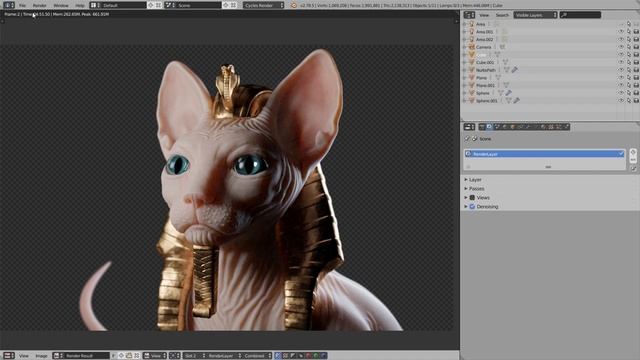
Task: Open the Slot 2 dropdown
Action: [195, 356]
